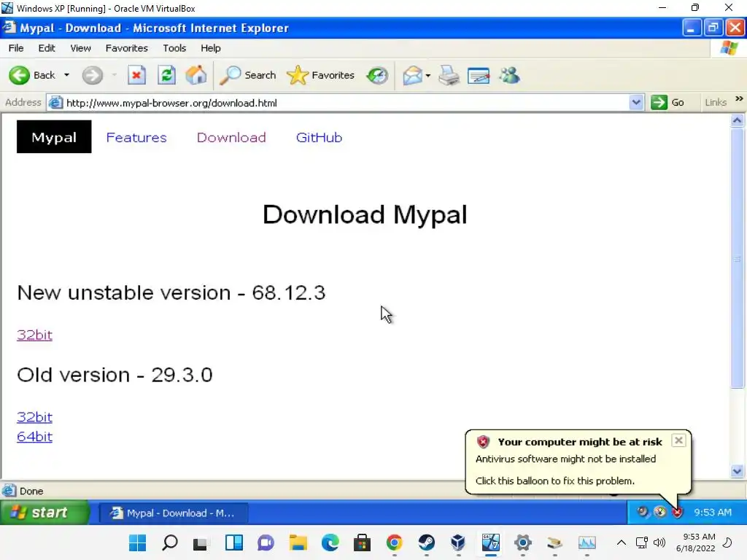Click the page scrollbar down arrow
The width and height of the screenshot is (747, 560).
click(737, 472)
